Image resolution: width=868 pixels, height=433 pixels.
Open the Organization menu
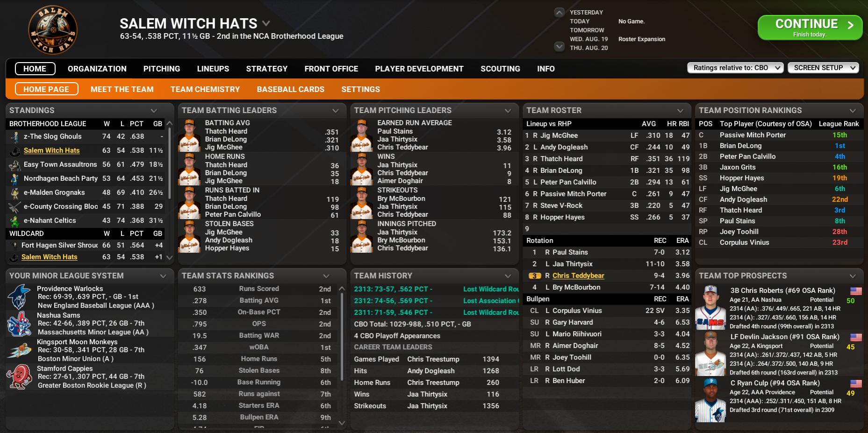(x=97, y=69)
